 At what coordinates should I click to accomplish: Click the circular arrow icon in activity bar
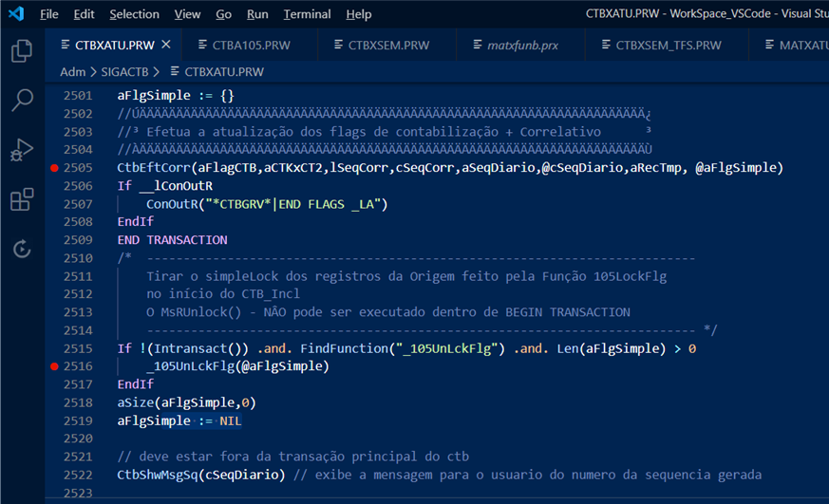pyautogui.click(x=21, y=249)
